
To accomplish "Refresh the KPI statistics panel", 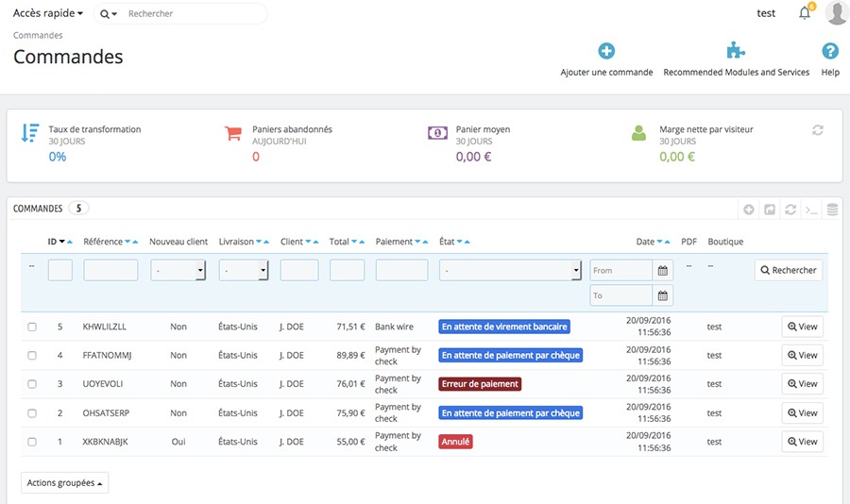I will point(818,130).
